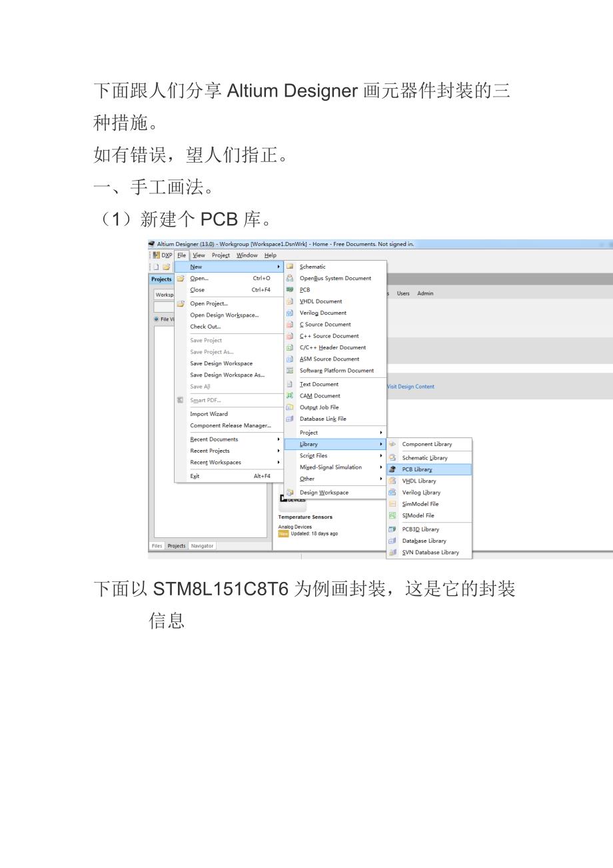This screenshot has height=868, width=613.
Task: Switch to the Files panel tab
Action: pyautogui.click(x=157, y=545)
